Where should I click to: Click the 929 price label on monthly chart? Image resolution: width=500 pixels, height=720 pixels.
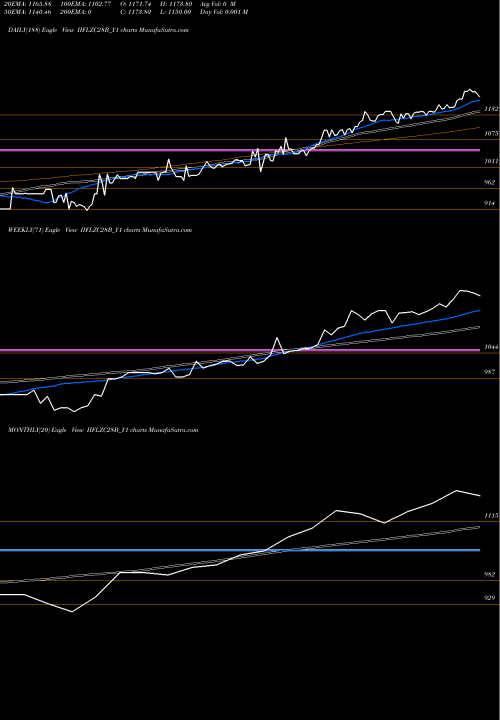[x=490, y=598]
